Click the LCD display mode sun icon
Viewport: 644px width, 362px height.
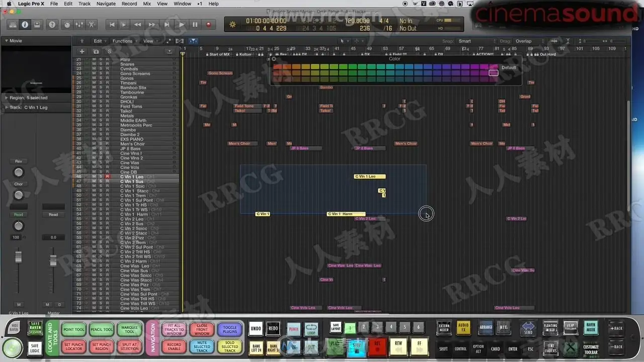pyautogui.click(x=232, y=25)
